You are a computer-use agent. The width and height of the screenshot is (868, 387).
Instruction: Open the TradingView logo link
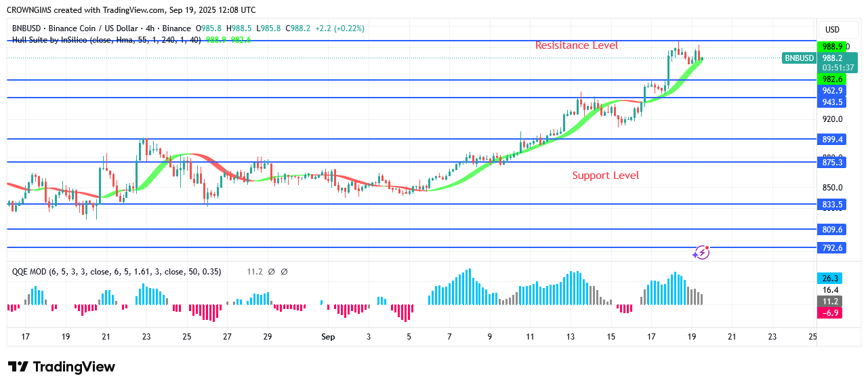pyautogui.click(x=62, y=367)
